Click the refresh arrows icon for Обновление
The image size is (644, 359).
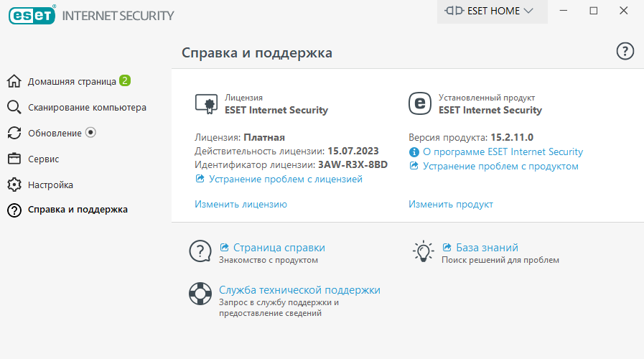14,133
